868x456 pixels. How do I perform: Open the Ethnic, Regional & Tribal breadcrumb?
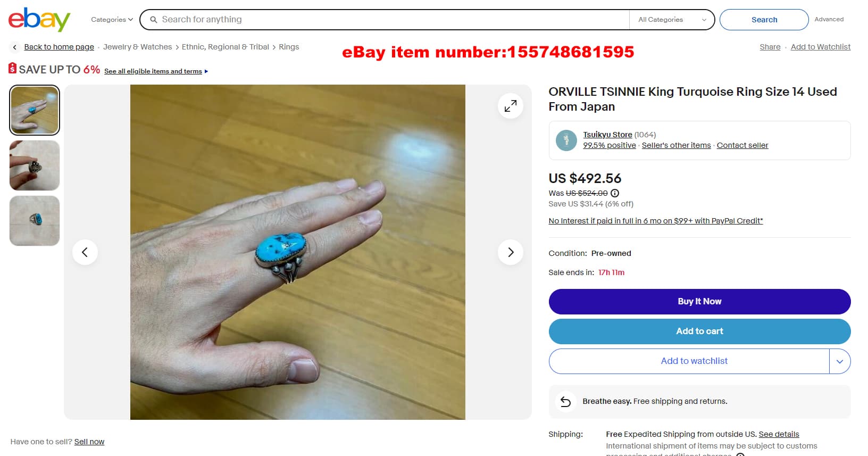pos(226,47)
